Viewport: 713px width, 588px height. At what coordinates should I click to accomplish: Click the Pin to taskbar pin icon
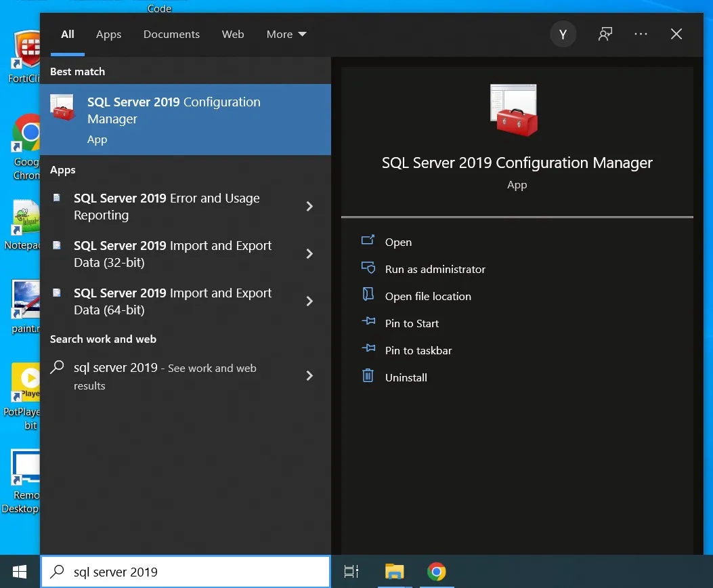368,348
